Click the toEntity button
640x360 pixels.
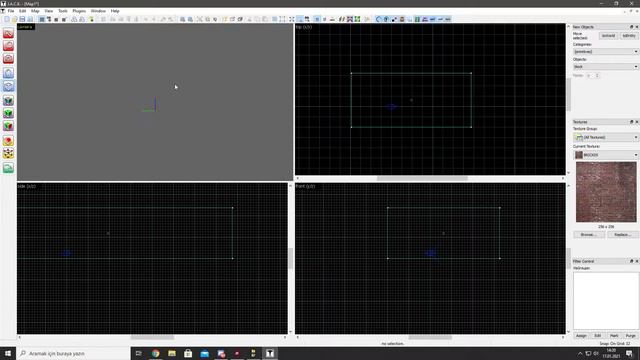coord(629,36)
